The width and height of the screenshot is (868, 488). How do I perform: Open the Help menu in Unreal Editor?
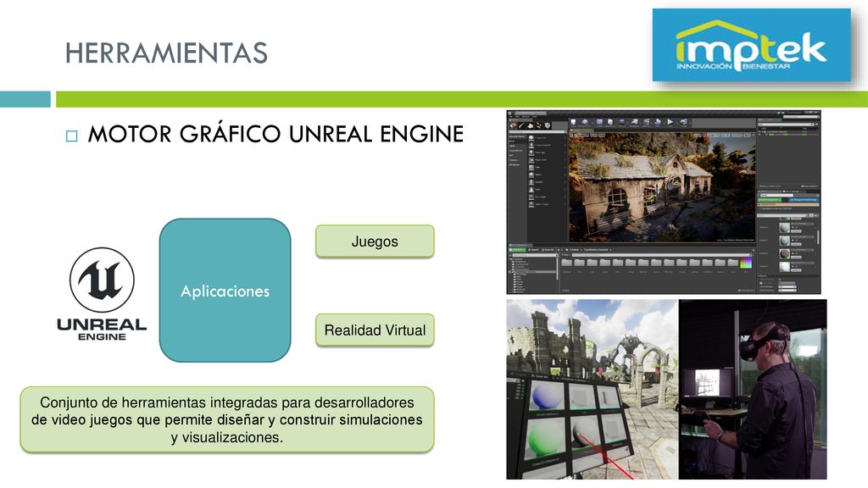[534, 116]
